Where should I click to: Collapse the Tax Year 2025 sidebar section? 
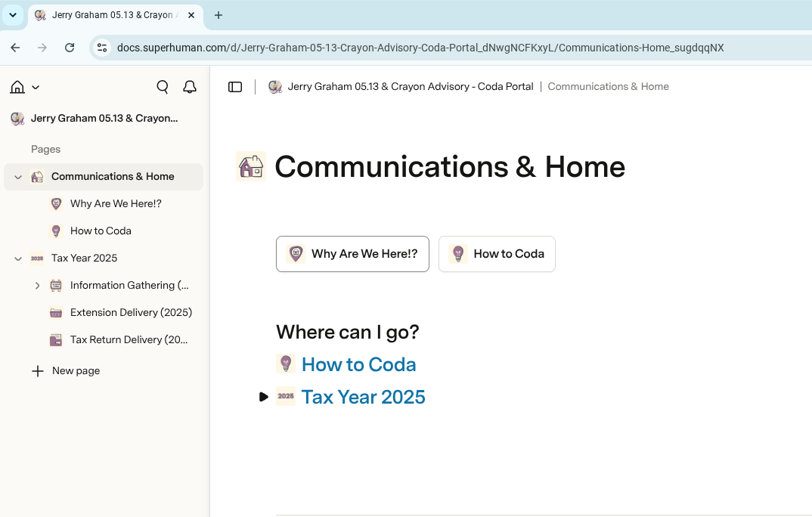tap(18, 258)
